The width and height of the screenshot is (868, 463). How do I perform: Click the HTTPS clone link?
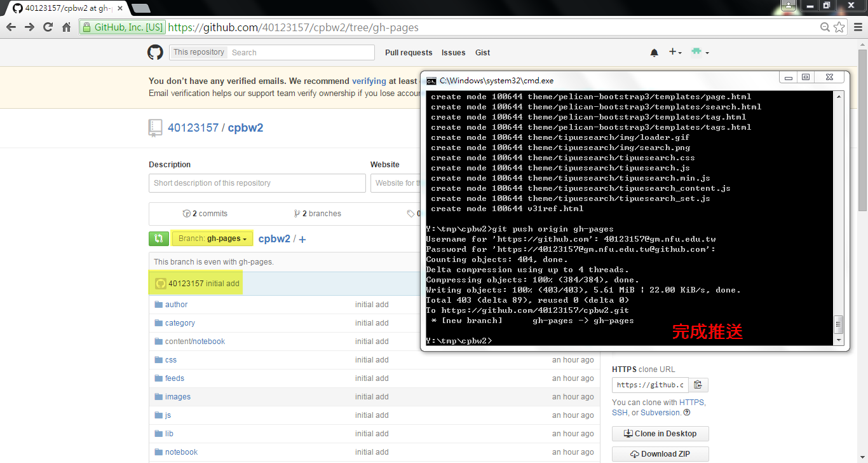pyautogui.click(x=691, y=403)
